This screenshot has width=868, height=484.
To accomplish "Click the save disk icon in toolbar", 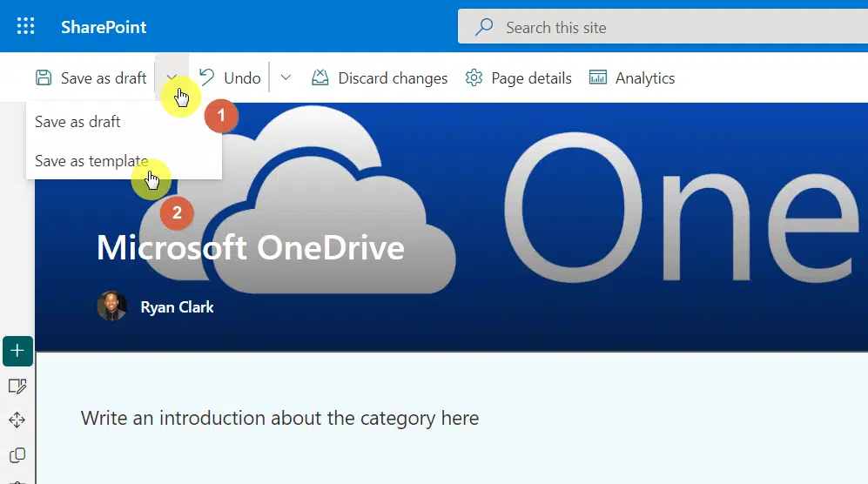I will 44,78.
